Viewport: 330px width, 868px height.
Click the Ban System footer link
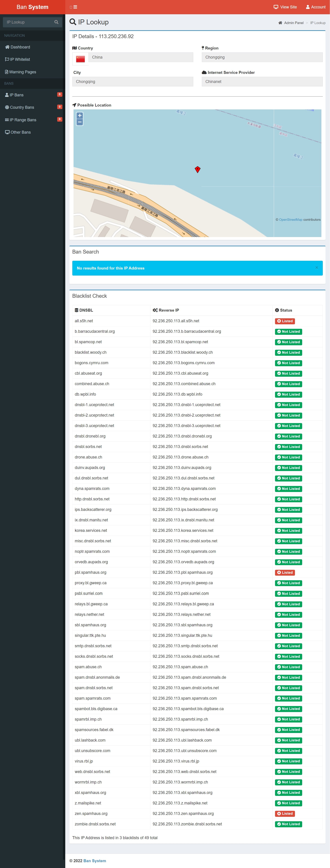click(x=95, y=861)
